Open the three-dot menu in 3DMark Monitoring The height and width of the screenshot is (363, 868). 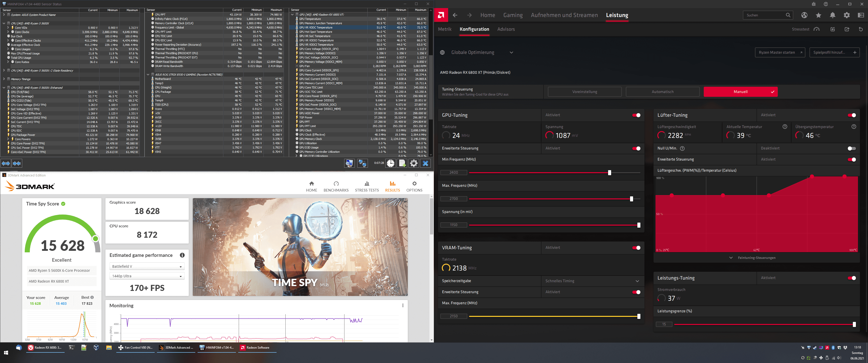(x=403, y=306)
